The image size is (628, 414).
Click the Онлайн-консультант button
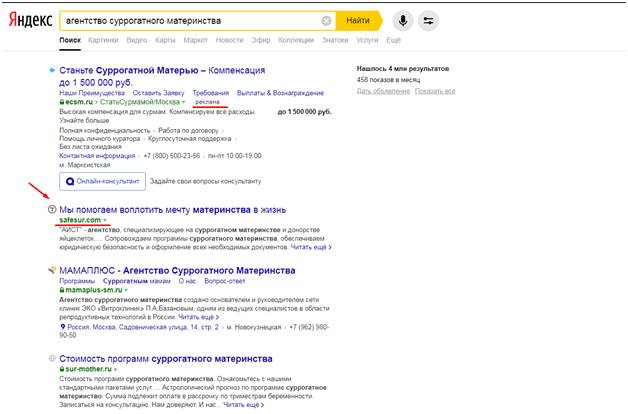click(103, 181)
